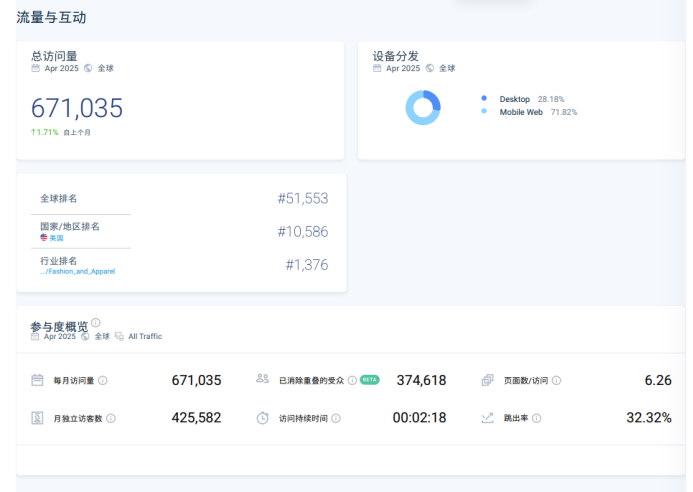Click the globe icon in the 设备分发 card
The image size is (693, 492).
(430, 69)
